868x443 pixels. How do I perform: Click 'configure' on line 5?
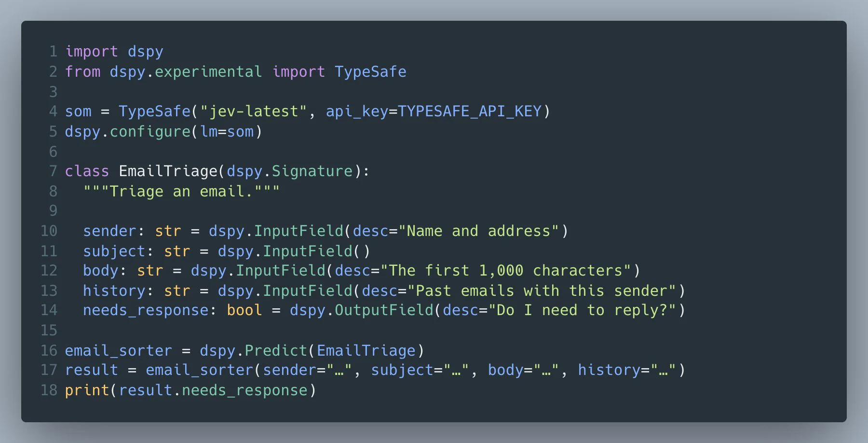point(150,131)
